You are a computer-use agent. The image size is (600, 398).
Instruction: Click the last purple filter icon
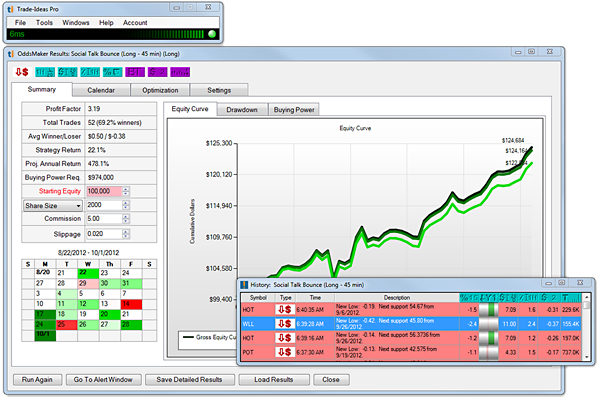[180, 72]
